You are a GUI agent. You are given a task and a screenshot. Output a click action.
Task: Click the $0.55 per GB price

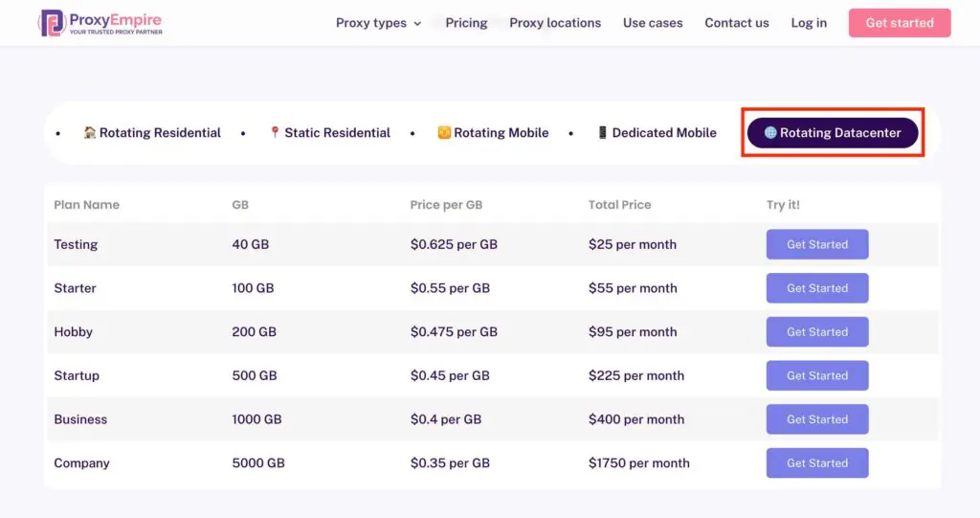click(x=450, y=288)
